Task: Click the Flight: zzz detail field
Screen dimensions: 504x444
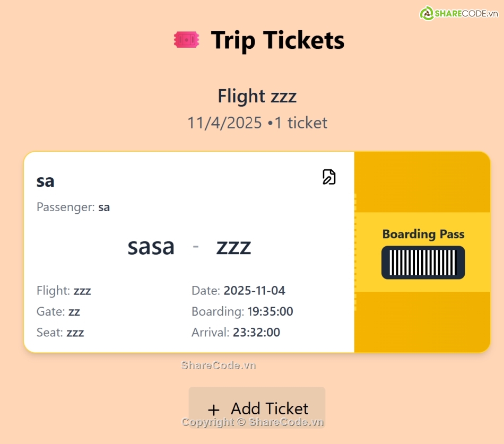Action: click(x=64, y=291)
